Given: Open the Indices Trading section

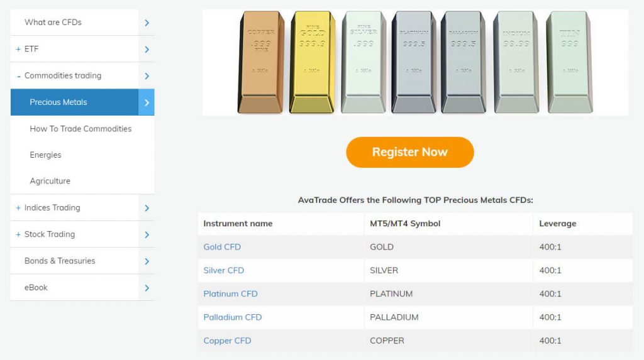Looking at the screenshot, I should pyautogui.click(x=52, y=208).
